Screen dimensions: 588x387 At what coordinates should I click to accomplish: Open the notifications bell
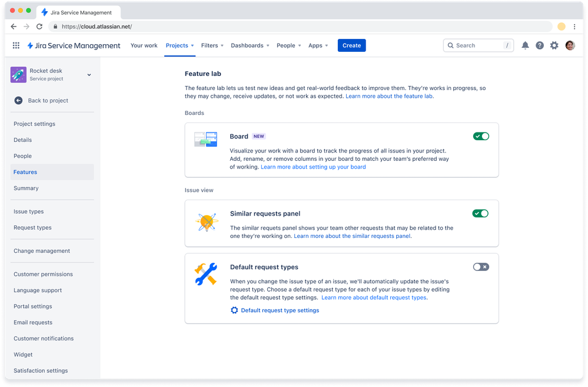point(525,45)
